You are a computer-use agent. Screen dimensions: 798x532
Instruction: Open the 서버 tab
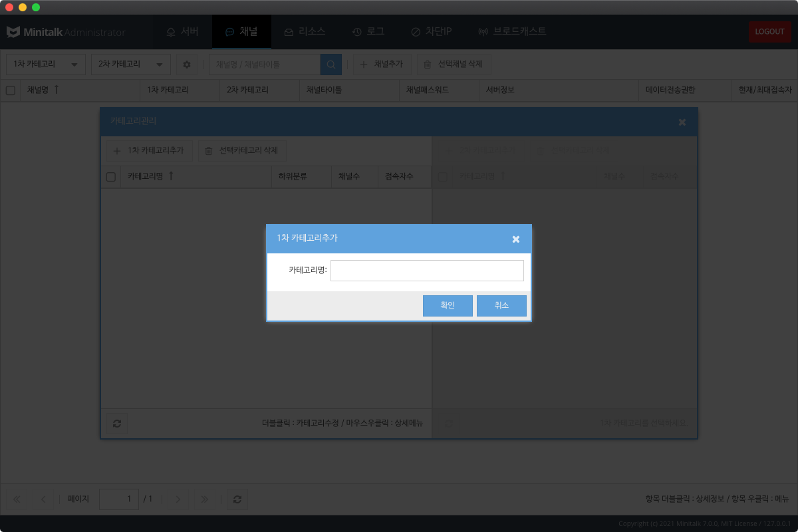[x=182, y=31]
